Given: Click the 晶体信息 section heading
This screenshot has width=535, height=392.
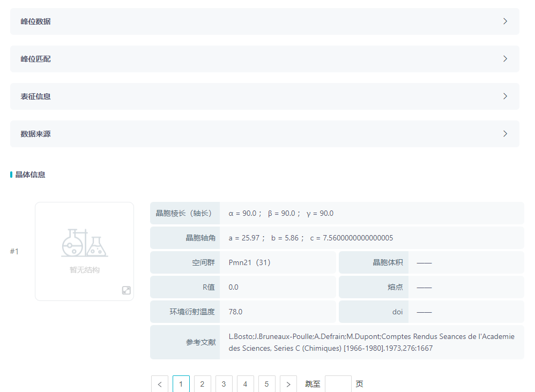Looking at the screenshot, I should coord(31,175).
